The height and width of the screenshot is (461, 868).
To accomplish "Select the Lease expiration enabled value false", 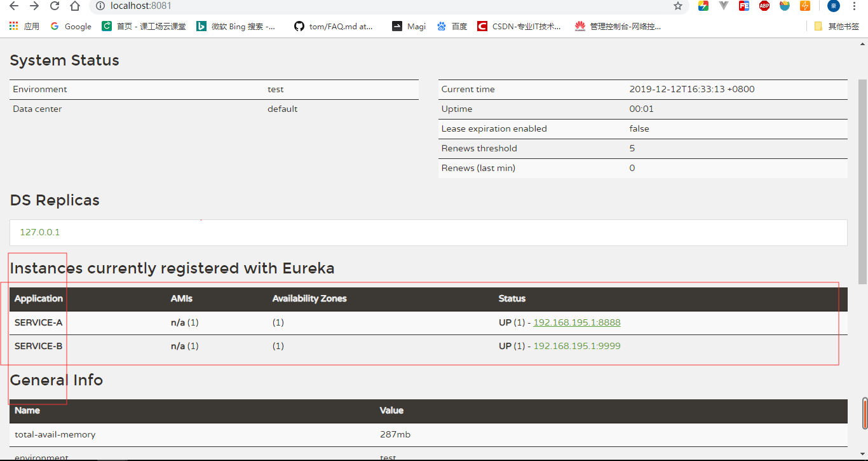I will tap(639, 128).
